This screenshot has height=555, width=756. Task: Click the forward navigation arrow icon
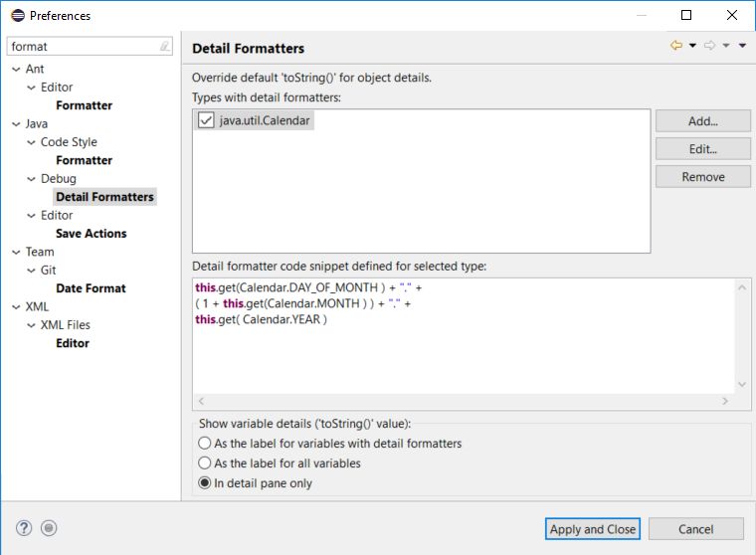(x=709, y=46)
